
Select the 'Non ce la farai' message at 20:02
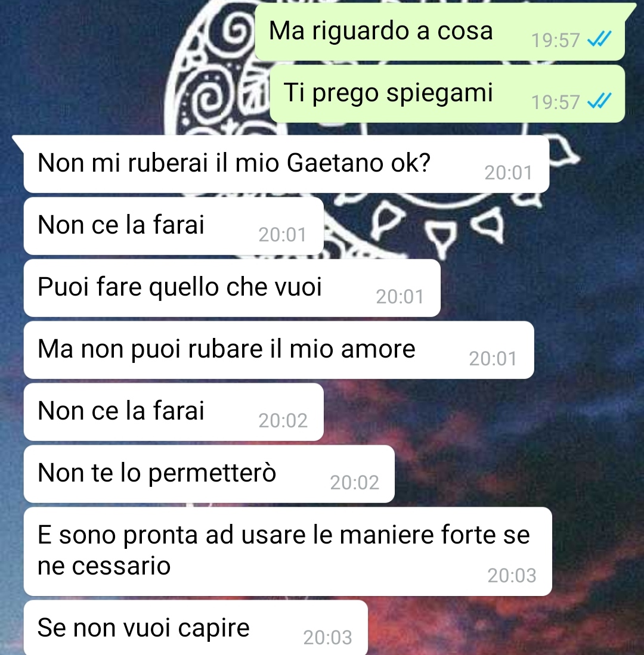click(174, 412)
